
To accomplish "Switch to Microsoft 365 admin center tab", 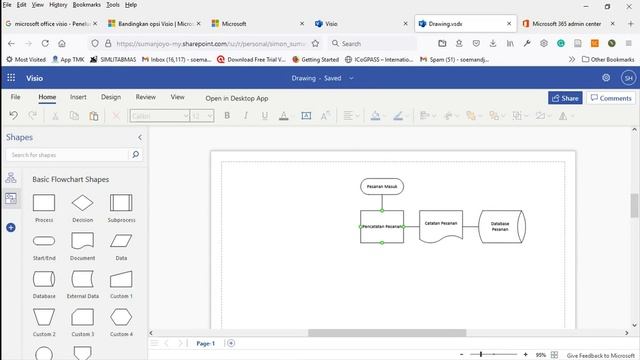I will point(567,24).
